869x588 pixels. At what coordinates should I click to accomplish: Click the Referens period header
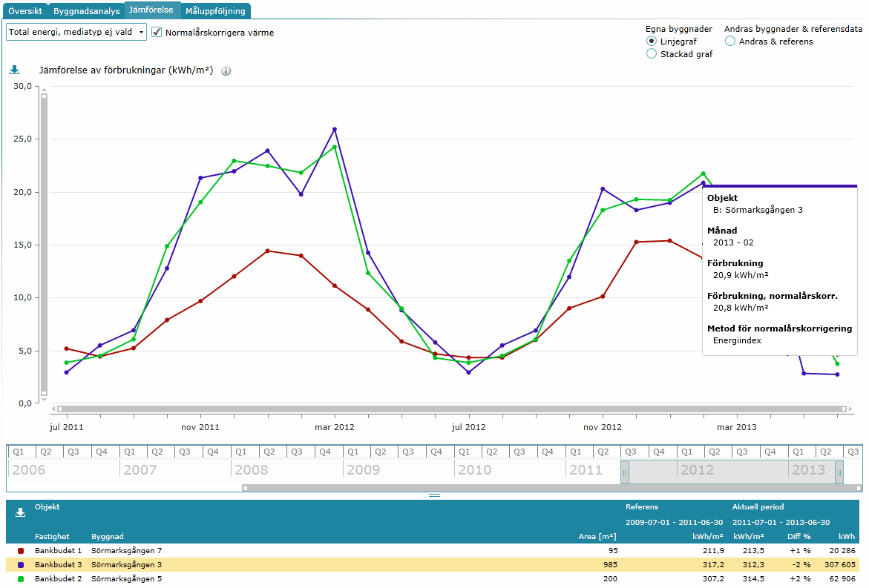pos(642,507)
